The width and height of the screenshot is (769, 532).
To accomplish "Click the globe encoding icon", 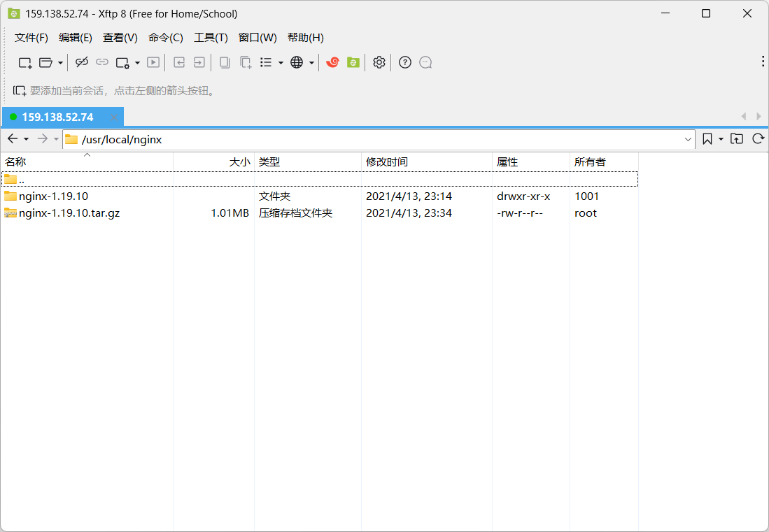I will (x=297, y=62).
